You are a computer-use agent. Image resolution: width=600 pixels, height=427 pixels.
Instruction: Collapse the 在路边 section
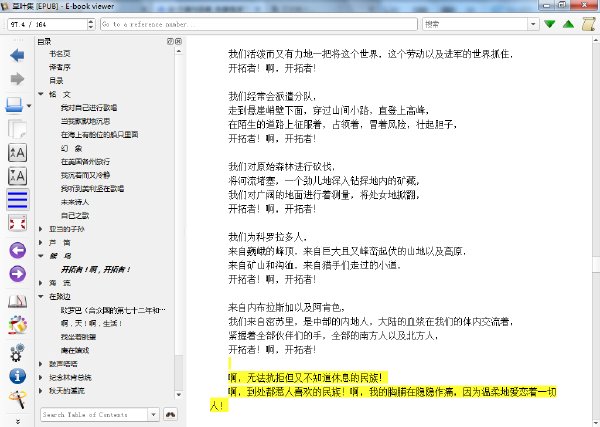coord(41,297)
